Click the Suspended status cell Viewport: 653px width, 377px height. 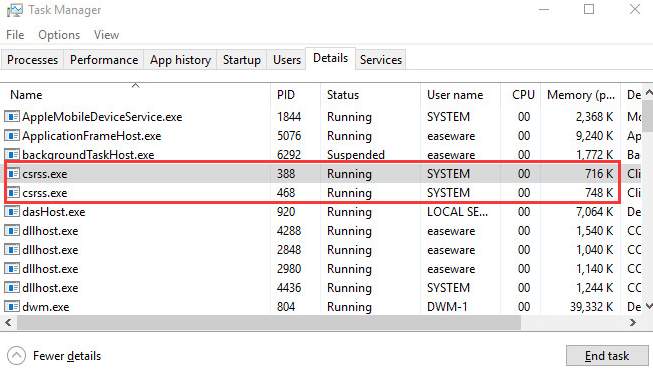pyautogui.click(x=356, y=155)
